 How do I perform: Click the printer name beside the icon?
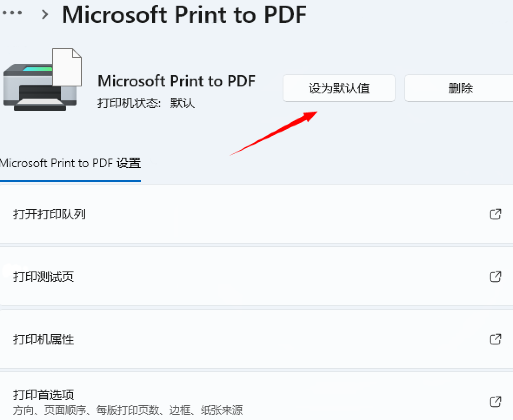[177, 81]
